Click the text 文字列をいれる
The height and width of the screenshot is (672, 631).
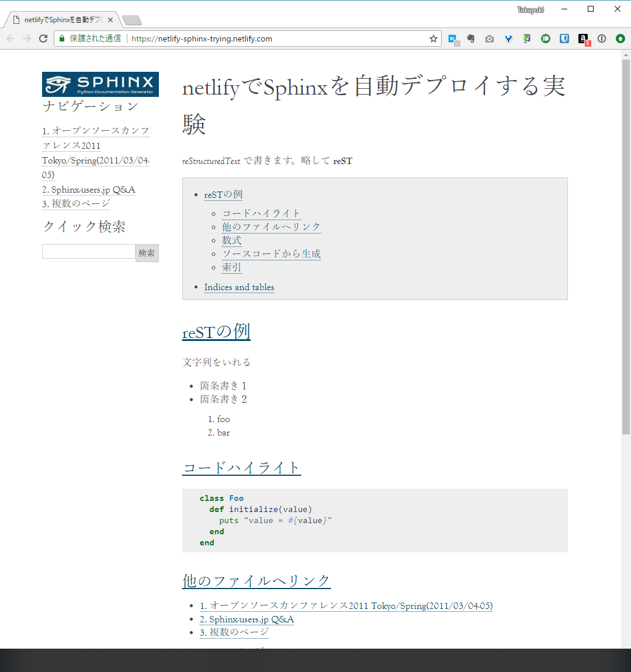coord(216,363)
